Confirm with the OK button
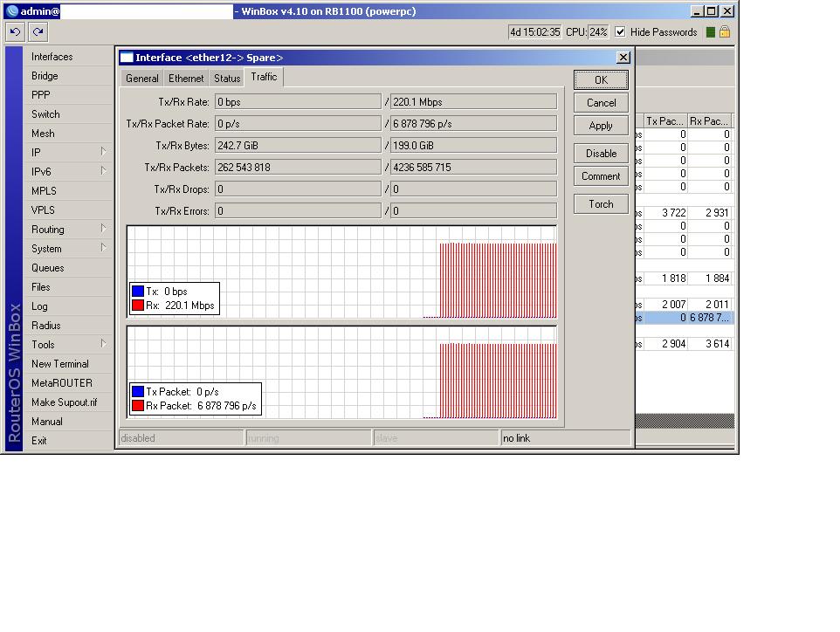 601,79
